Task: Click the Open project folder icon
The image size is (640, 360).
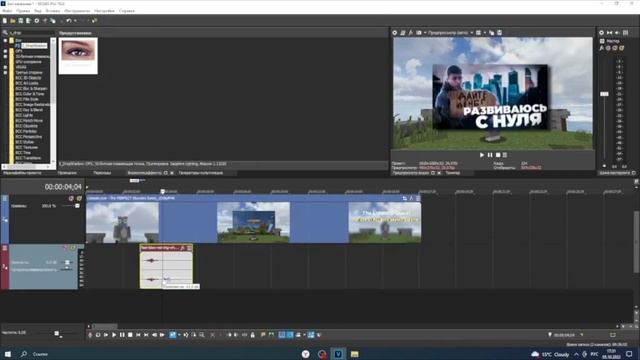Action: [x=13, y=21]
